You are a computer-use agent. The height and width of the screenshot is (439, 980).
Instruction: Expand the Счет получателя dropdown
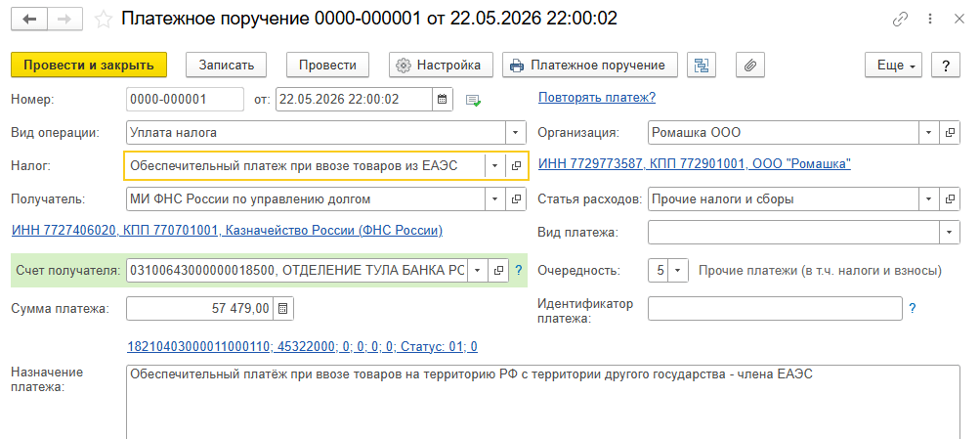coord(478,270)
